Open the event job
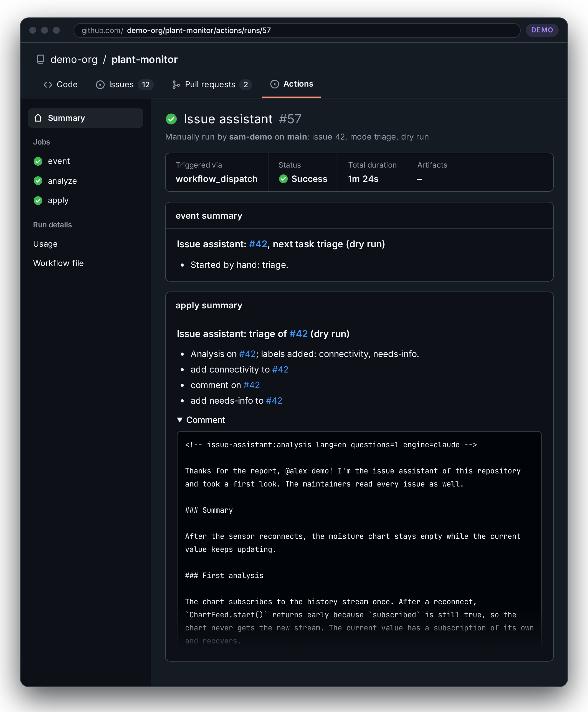This screenshot has height=712, width=588. pos(59,161)
